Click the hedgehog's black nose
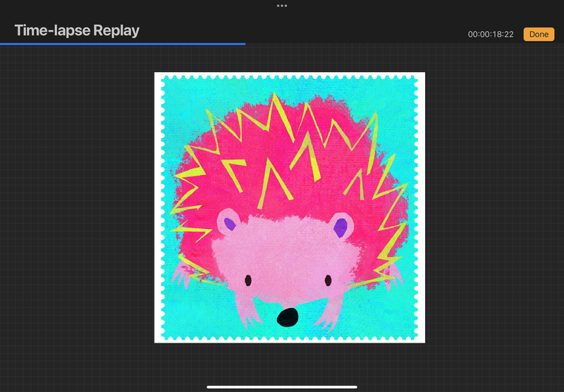 [287, 318]
